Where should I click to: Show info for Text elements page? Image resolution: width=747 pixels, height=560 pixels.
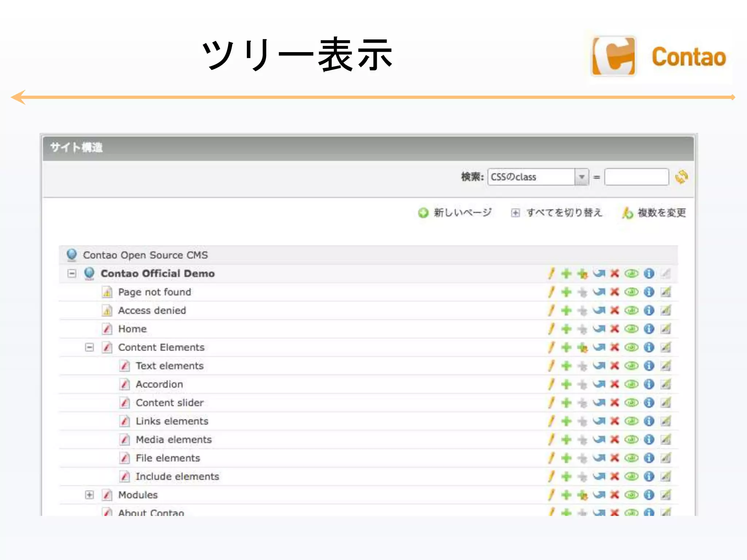coord(649,366)
